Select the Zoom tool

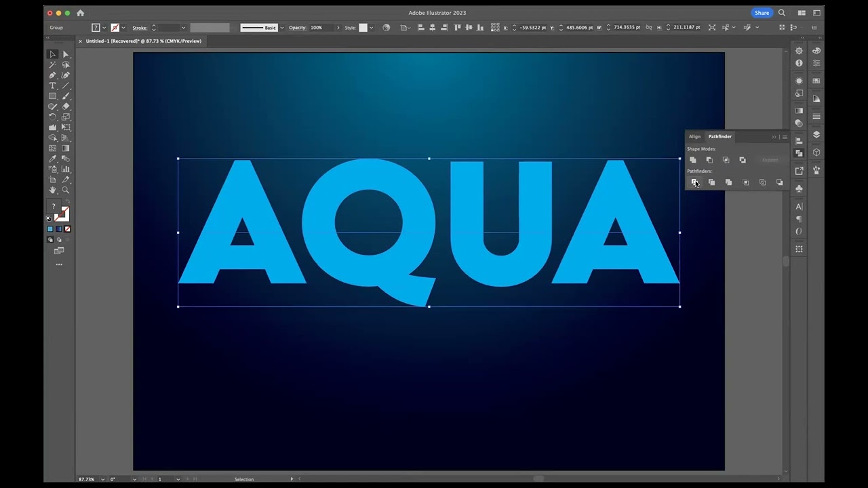pyautogui.click(x=66, y=190)
